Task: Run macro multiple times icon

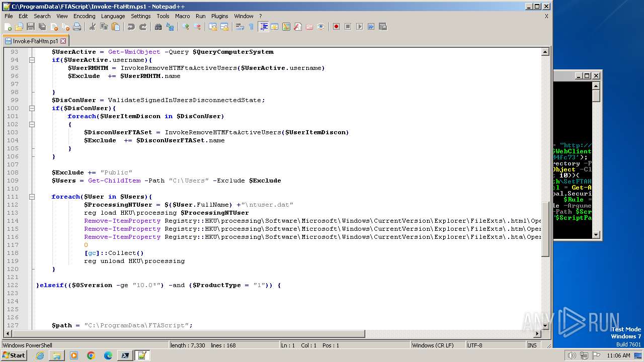Action: coord(371,27)
